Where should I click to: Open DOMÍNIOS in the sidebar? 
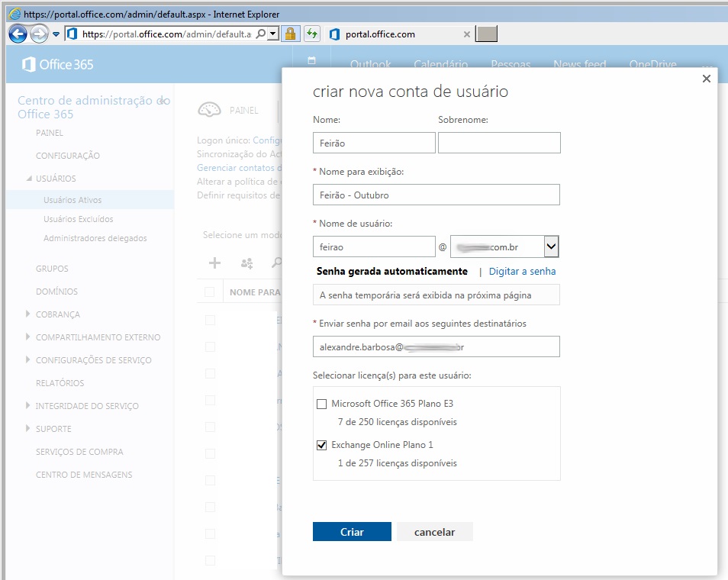pos(56,292)
